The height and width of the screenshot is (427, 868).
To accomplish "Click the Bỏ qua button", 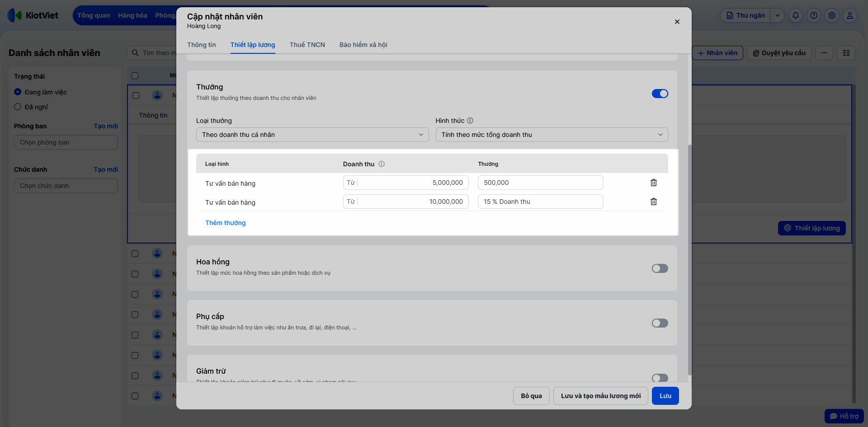I will coord(531,396).
